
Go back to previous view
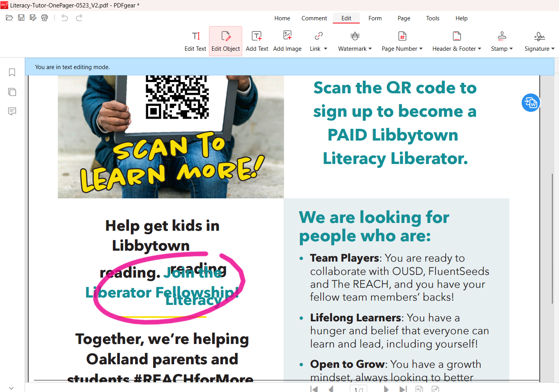pyautogui.click(x=419, y=389)
